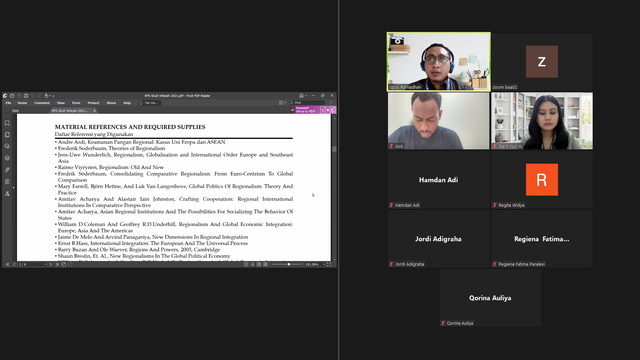
Task: Switch to the Home ribbon tab
Action: [x=22, y=103]
